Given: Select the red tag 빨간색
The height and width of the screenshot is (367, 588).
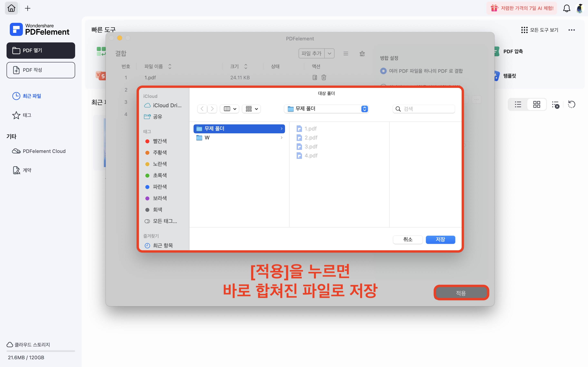Looking at the screenshot, I should coord(159,141).
